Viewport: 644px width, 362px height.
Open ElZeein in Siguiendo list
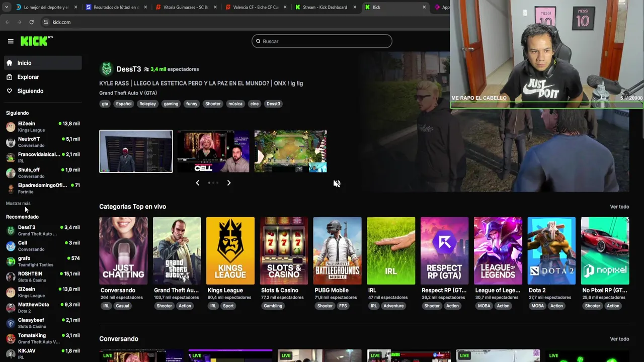[43, 127]
